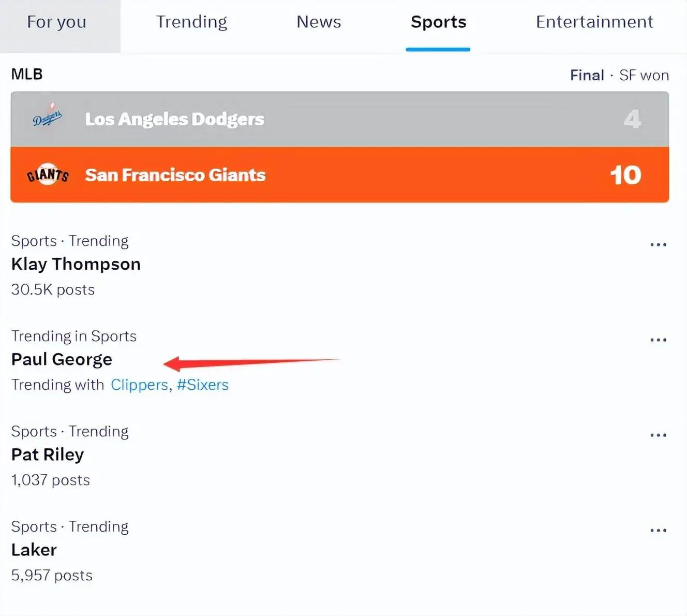Open the For you tab

(57, 22)
